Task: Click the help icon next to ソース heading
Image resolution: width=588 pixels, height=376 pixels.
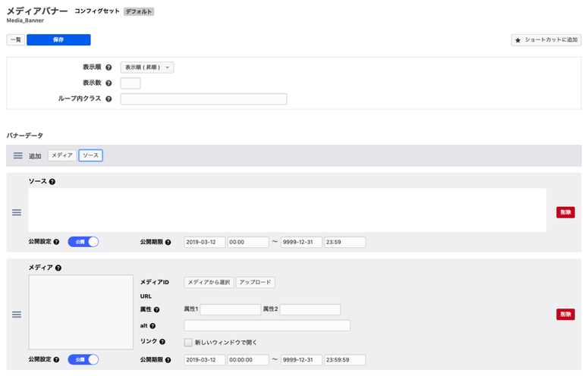Action: click(52, 182)
